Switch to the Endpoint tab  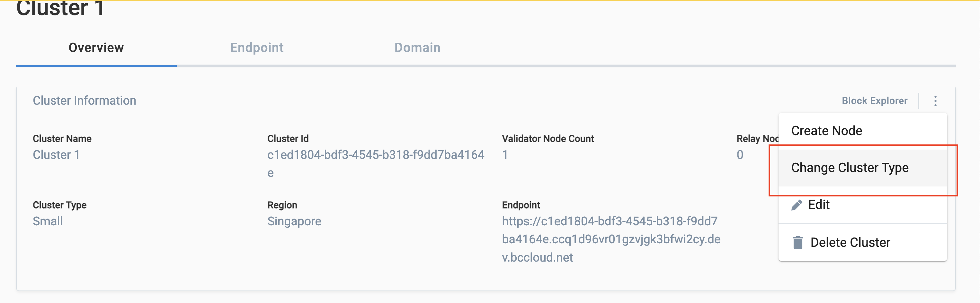click(257, 48)
